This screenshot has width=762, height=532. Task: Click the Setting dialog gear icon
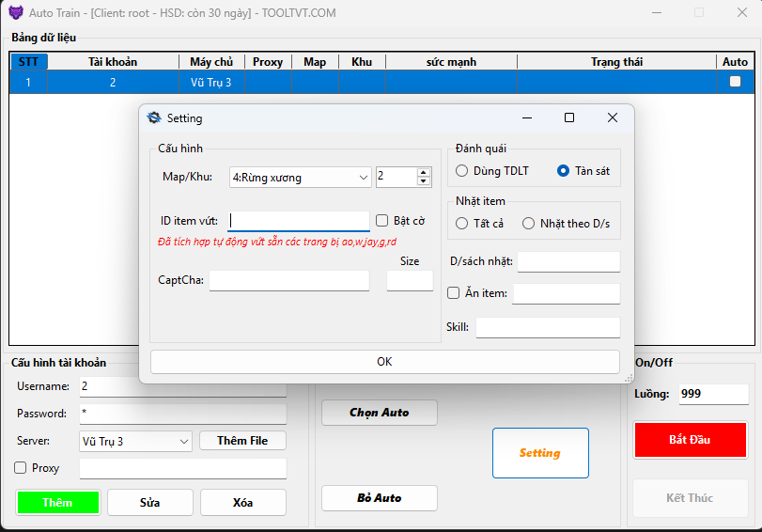154,118
